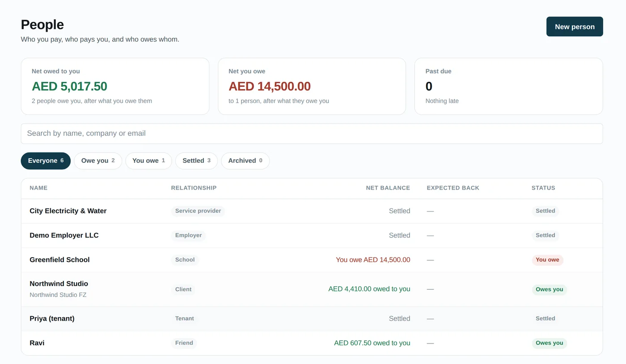Screen dimensions: 626x364
Task: Select Greenfield School name
Action: pos(59,260)
